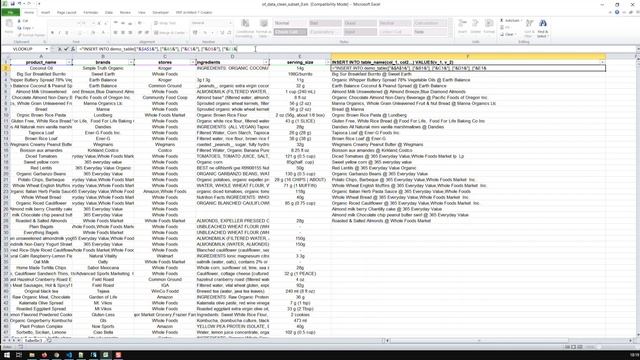Open Sort & Filter menu
640x360 pixels.
click(x=529, y=28)
